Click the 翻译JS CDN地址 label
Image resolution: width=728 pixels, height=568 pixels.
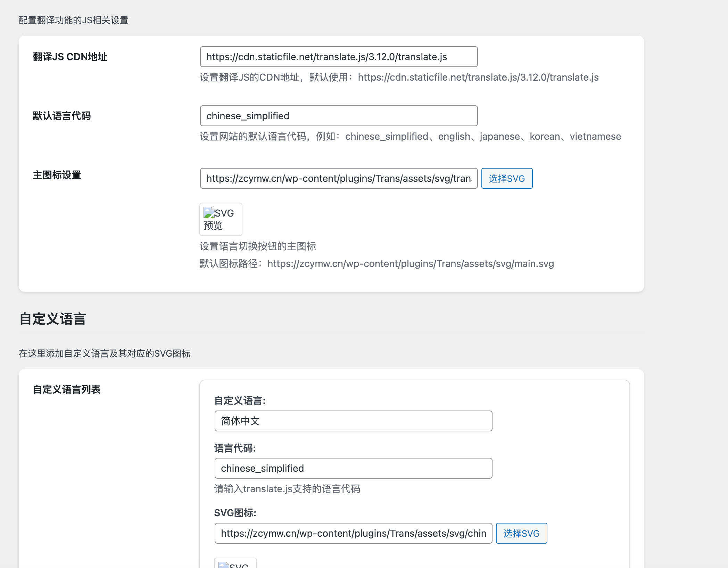[68, 56]
